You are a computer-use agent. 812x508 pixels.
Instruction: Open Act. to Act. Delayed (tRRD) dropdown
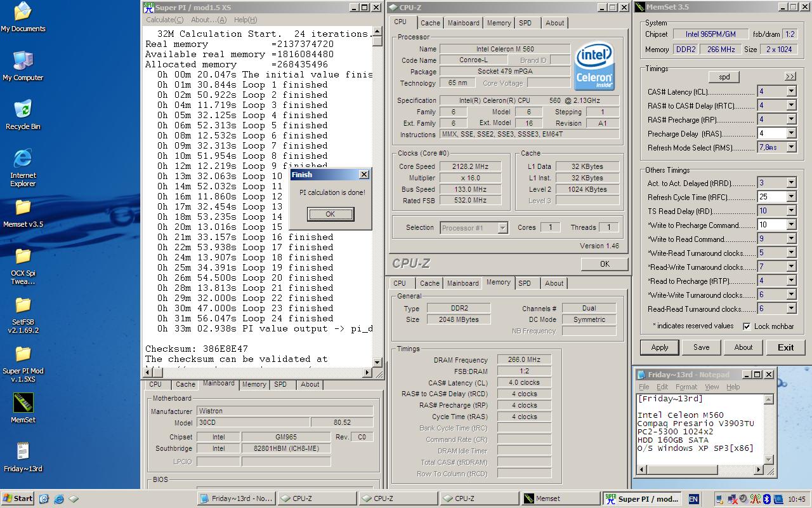(791, 183)
